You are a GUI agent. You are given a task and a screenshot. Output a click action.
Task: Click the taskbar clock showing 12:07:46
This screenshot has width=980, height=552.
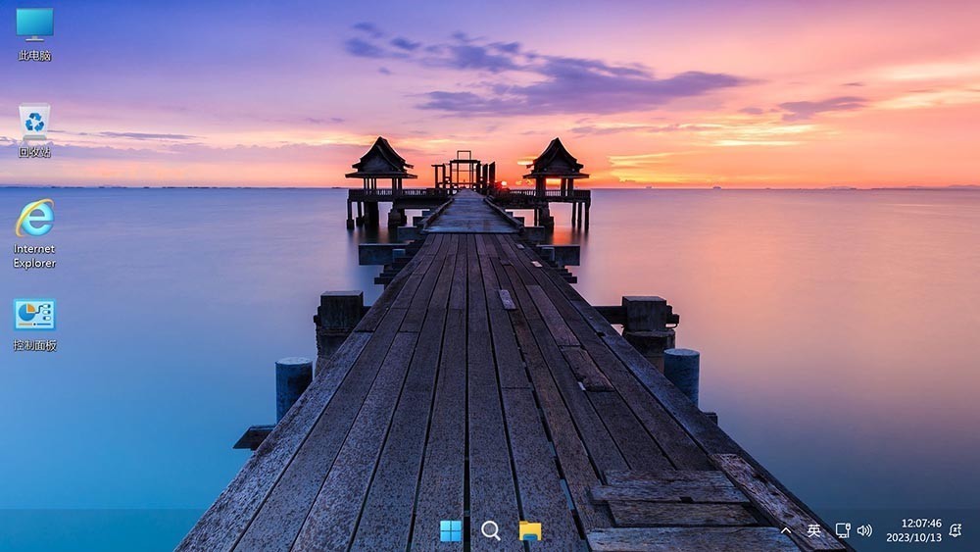(920, 524)
